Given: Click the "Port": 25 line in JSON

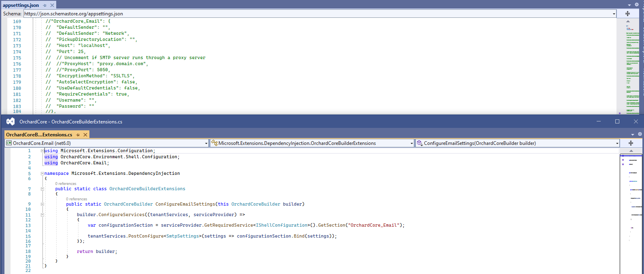Looking at the screenshot, I should point(66,51).
